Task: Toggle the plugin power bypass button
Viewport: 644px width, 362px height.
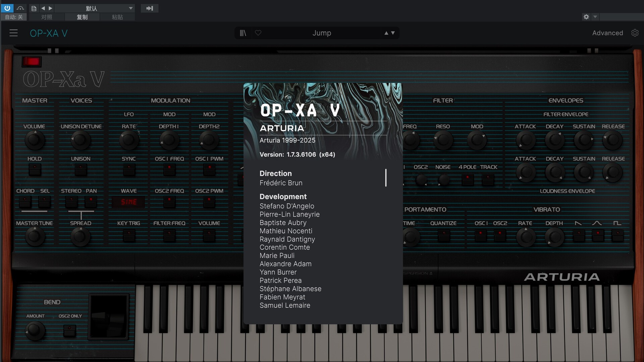Action: coord(7,8)
